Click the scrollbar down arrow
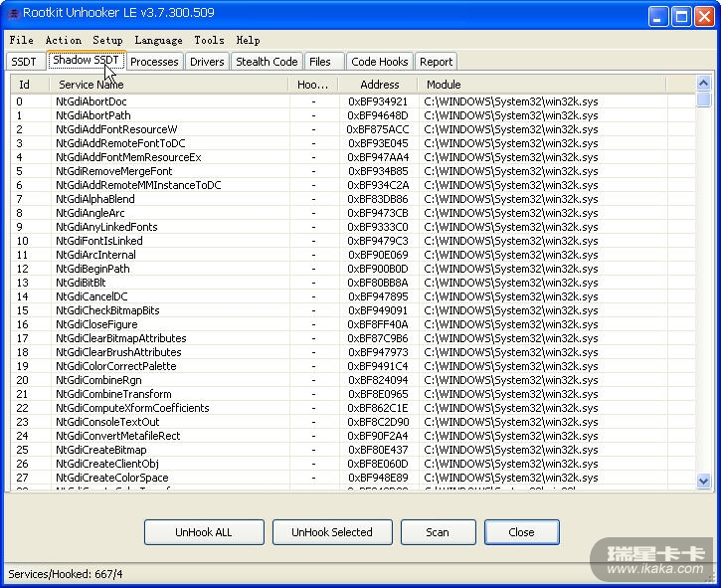The image size is (721, 588). [x=703, y=481]
